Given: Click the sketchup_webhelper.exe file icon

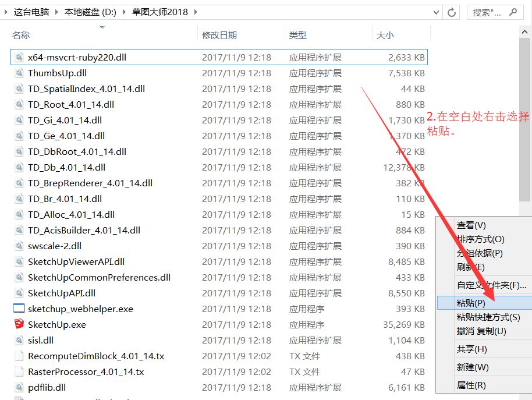Looking at the screenshot, I should pyautogui.click(x=19, y=309).
